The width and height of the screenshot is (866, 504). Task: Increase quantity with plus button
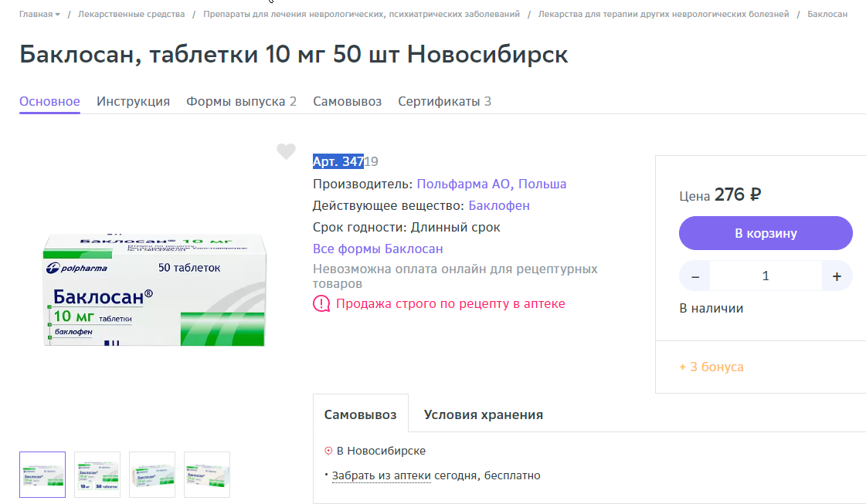(x=837, y=276)
